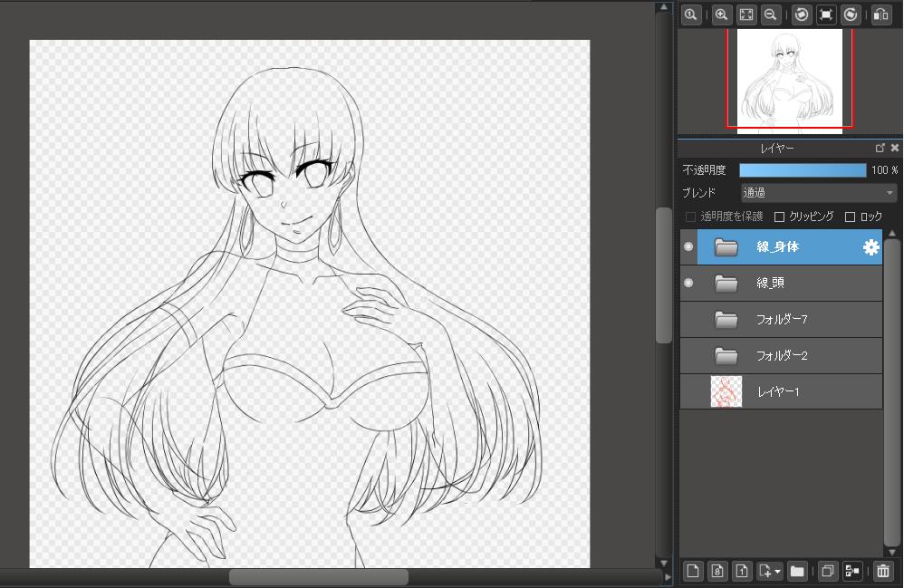Fit canvas to window in navigator
The height and width of the screenshot is (588, 904).
(746, 14)
